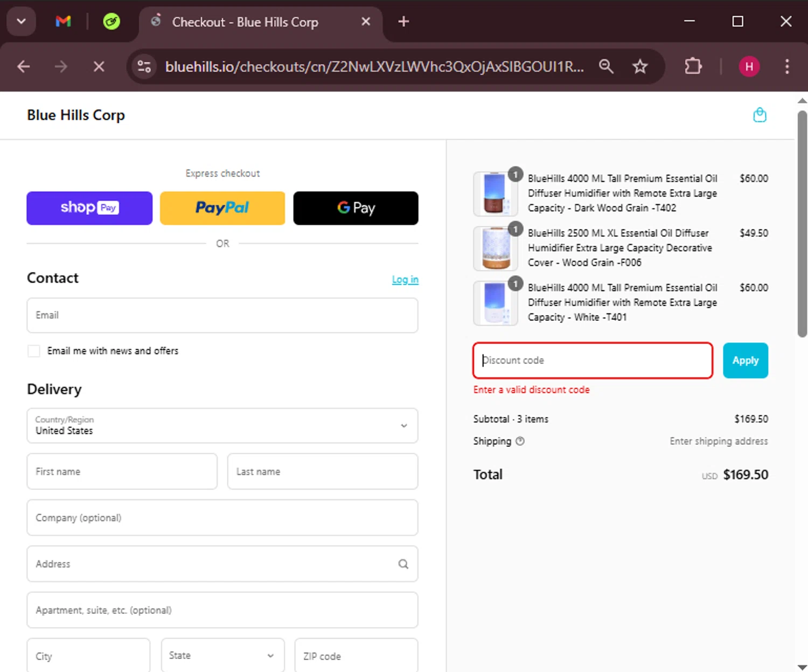Image resolution: width=808 pixels, height=672 pixels.
Task: Select the Checkout - Blue Hills Corp tab
Action: 261,22
